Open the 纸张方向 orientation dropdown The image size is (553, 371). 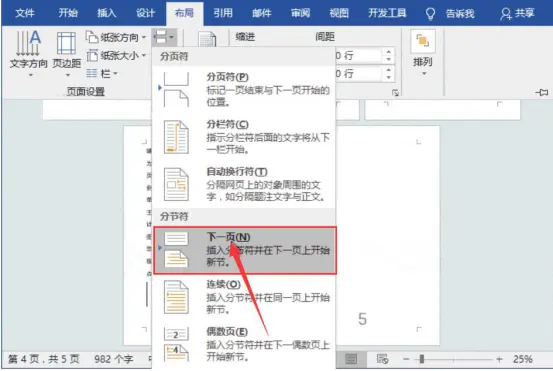pyautogui.click(x=116, y=37)
